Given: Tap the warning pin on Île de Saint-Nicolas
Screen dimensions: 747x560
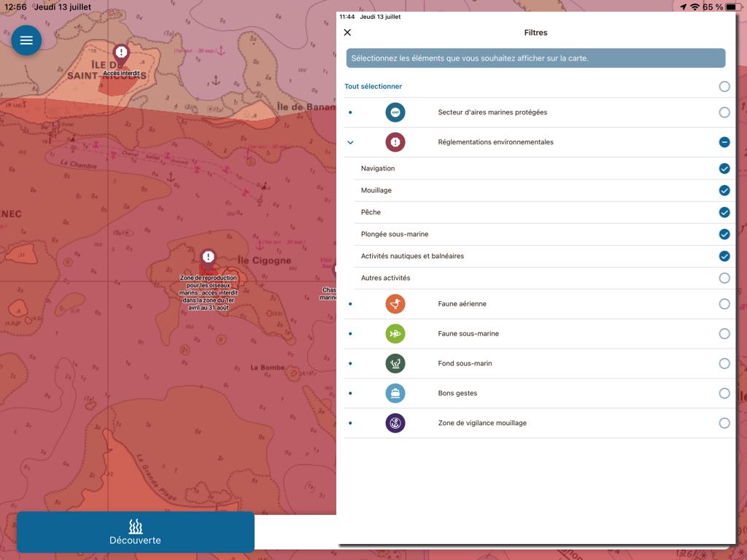Looking at the screenshot, I should [x=121, y=53].
